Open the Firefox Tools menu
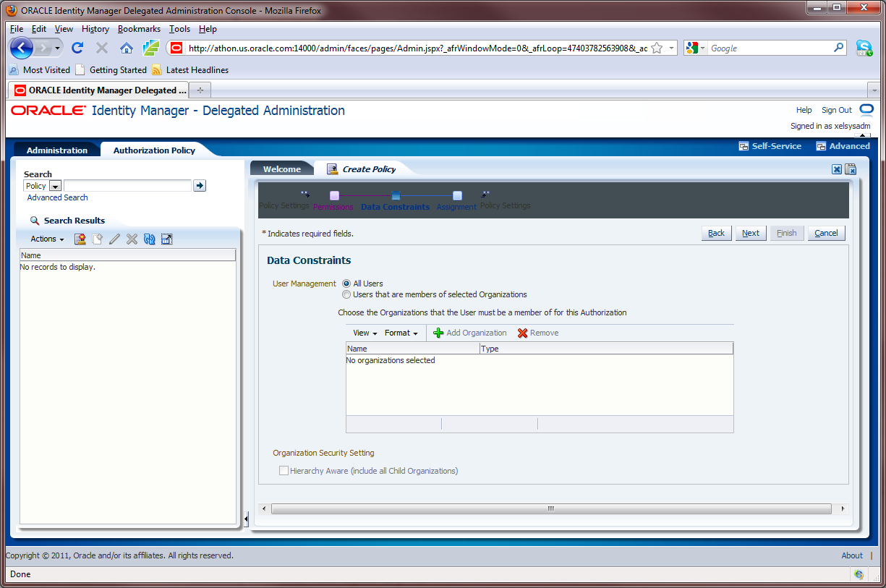886x588 pixels. tap(179, 29)
